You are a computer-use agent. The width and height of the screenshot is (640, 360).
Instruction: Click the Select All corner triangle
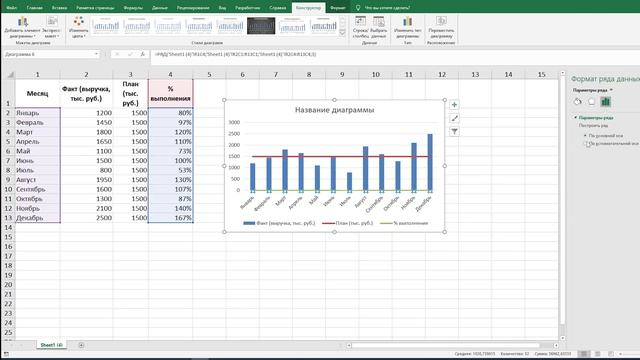click(11, 75)
